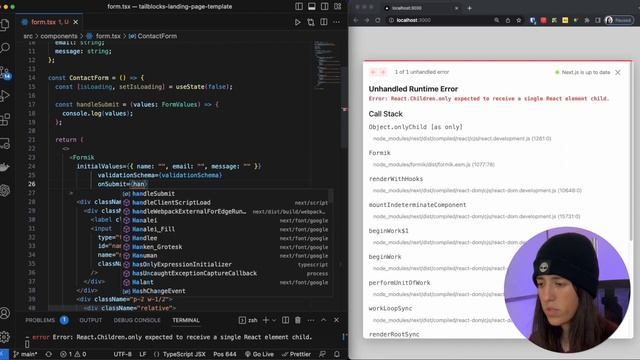The width and height of the screenshot is (640, 360).
Task: Switch to the OUTPUT panel tab
Action: click(91, 320)
